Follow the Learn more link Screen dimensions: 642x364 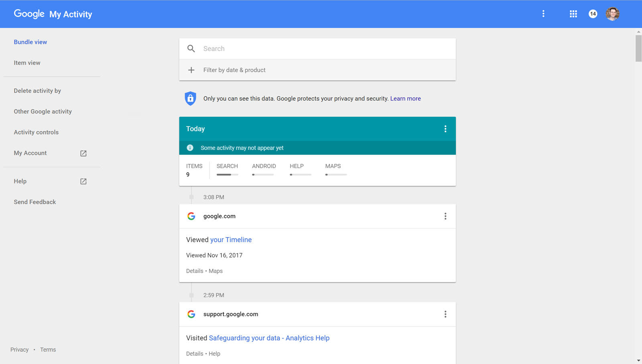click(x=405, y=98)
